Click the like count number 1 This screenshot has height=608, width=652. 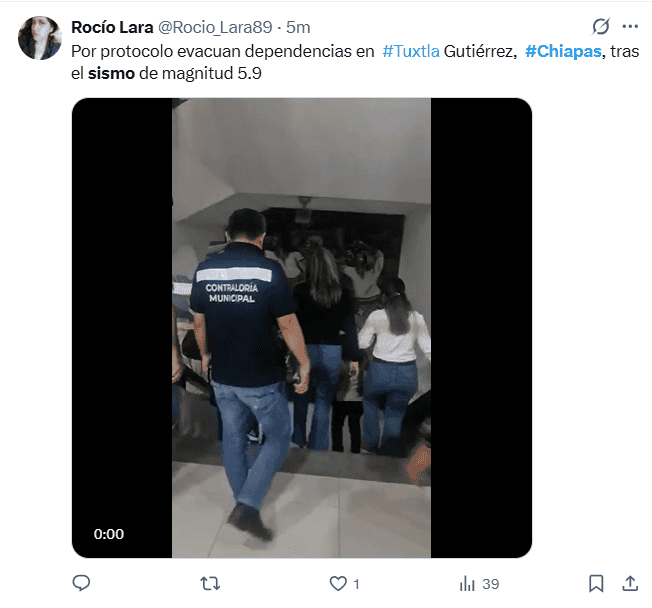[x=356, y=584]
